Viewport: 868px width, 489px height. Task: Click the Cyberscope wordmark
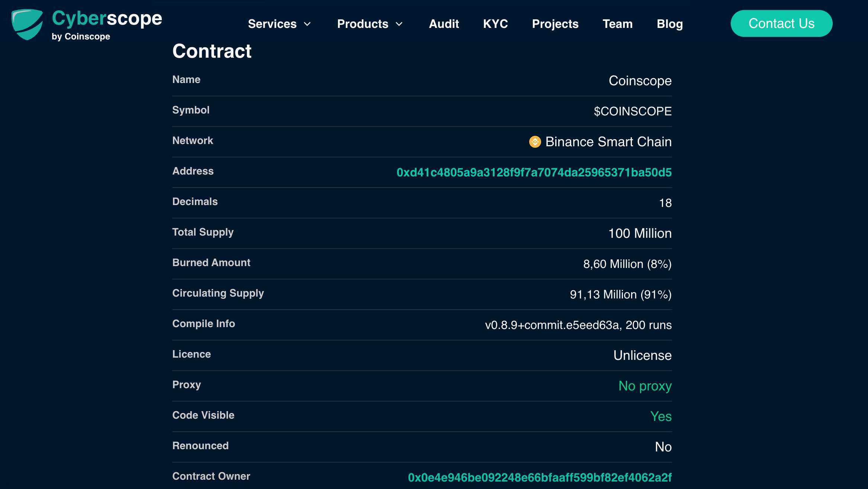(x=107, y=19)
